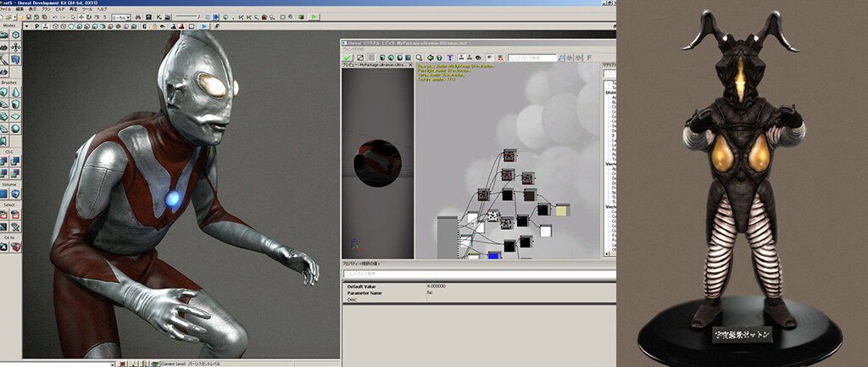The width and height of the screenshot is (868, 367).
Task: Open the ファイル menu
Action: pyautogui.click(x=5, y=9)
